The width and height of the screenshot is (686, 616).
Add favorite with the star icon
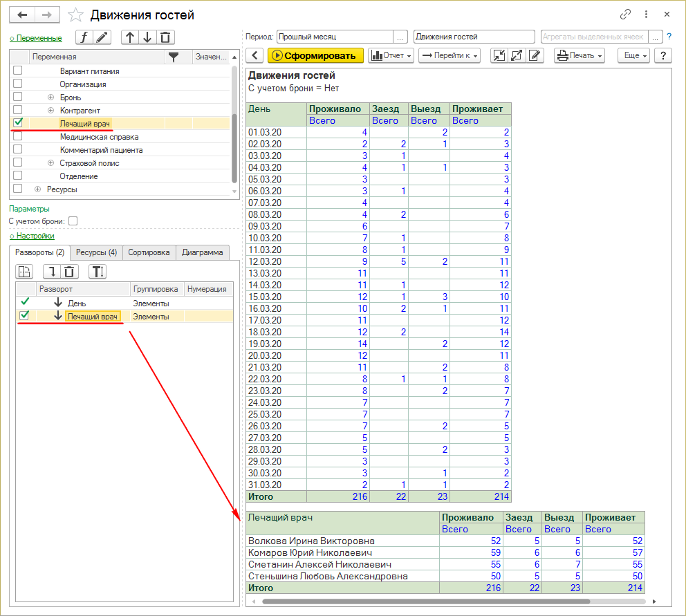[x=77, y=15]
